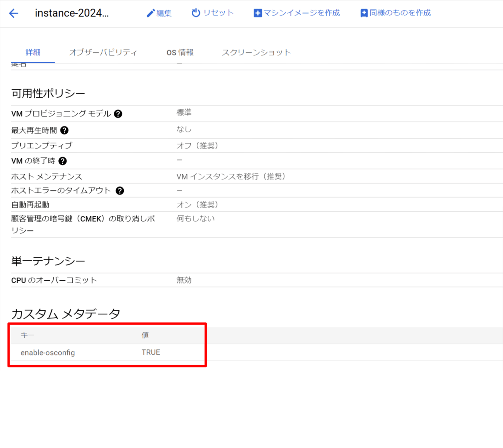Screen dimensions: 503x448
Task: Open the オブザーバビリティ tab
Action: coord(103,52)
